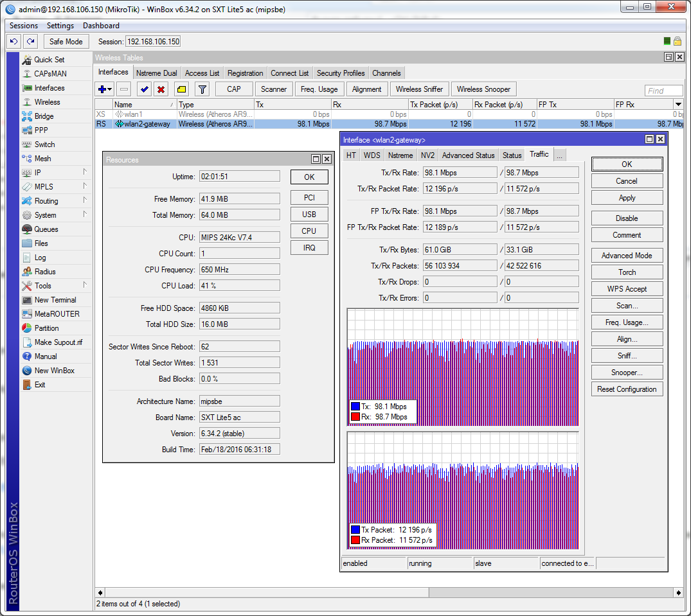691x616 pixels.
Task: Click the redo arrow icon
Action: (30, 41)
